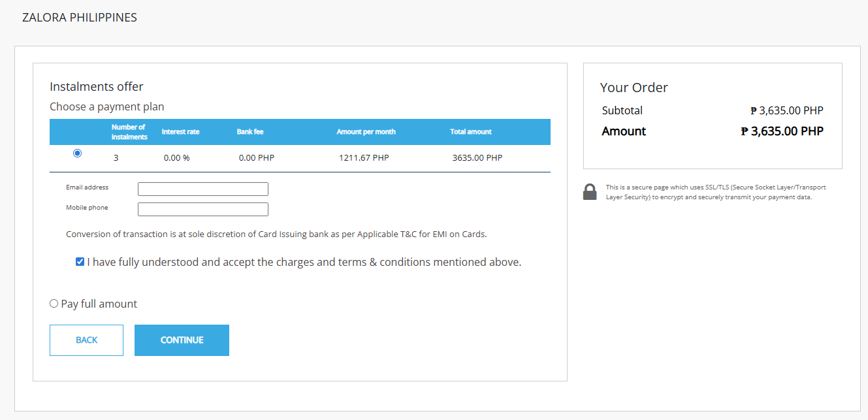Select the 3 instalments payment plan radio
This screenshot has width=868, height=420.
78,153
